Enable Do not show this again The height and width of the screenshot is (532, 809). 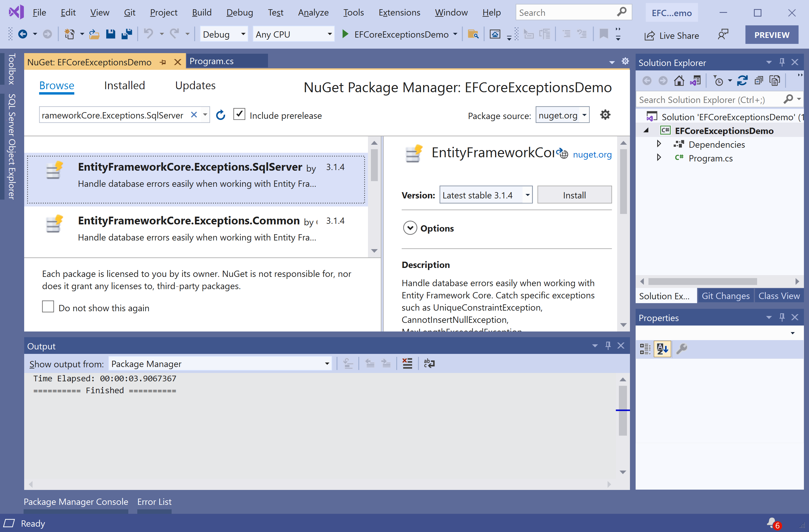48,306
